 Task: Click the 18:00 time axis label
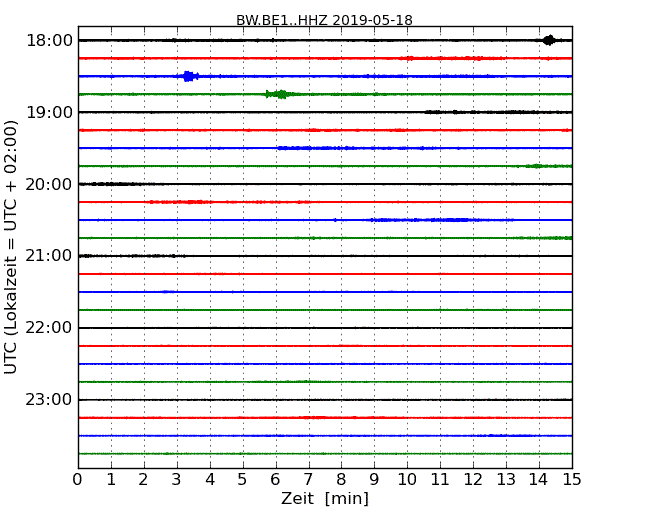pos(49,41)
